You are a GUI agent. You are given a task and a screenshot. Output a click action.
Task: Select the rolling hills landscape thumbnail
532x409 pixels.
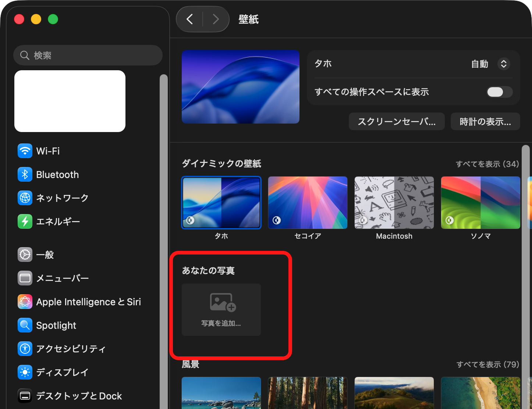(394, 393)
